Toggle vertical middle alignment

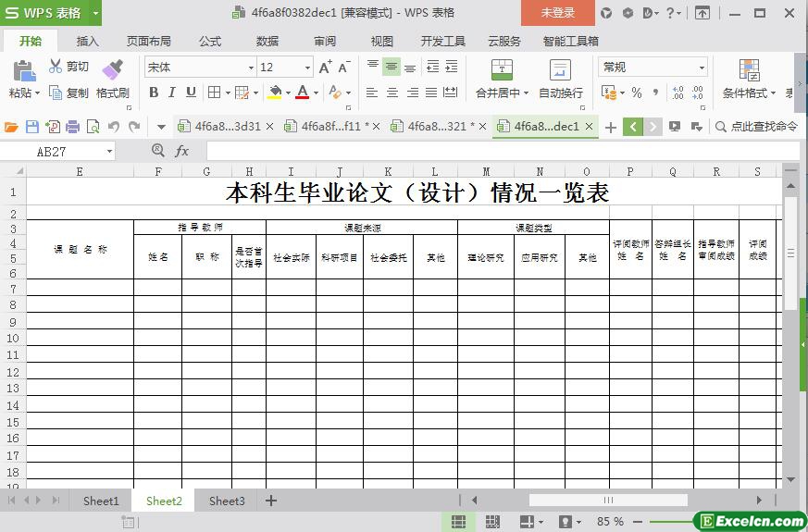[392, 67]
